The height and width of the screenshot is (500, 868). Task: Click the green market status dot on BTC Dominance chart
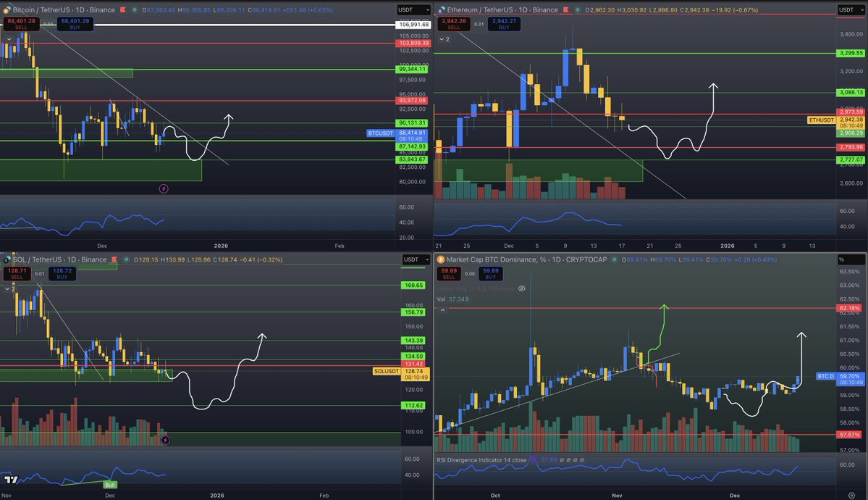[615, 259]
